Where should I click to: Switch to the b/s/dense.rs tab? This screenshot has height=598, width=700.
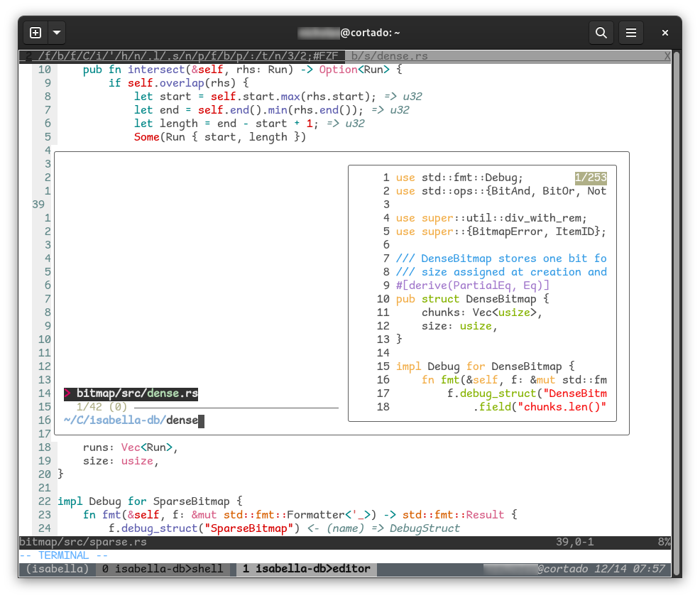[389, 56]
